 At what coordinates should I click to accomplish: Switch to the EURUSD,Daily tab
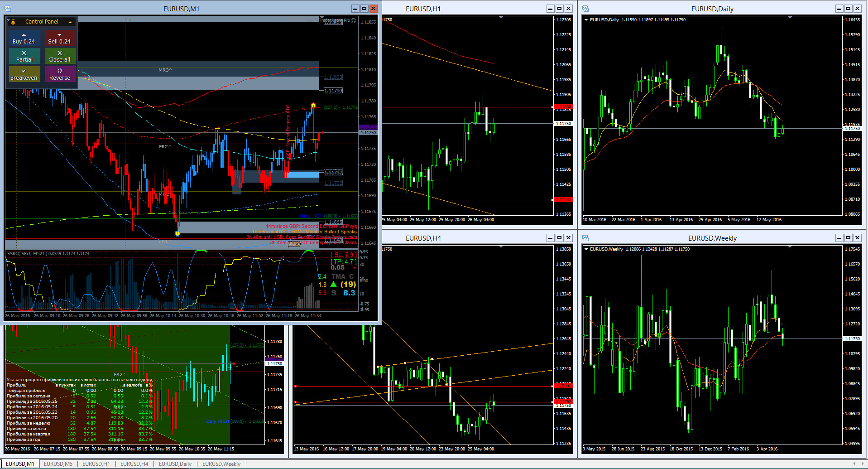pos(175,464)
